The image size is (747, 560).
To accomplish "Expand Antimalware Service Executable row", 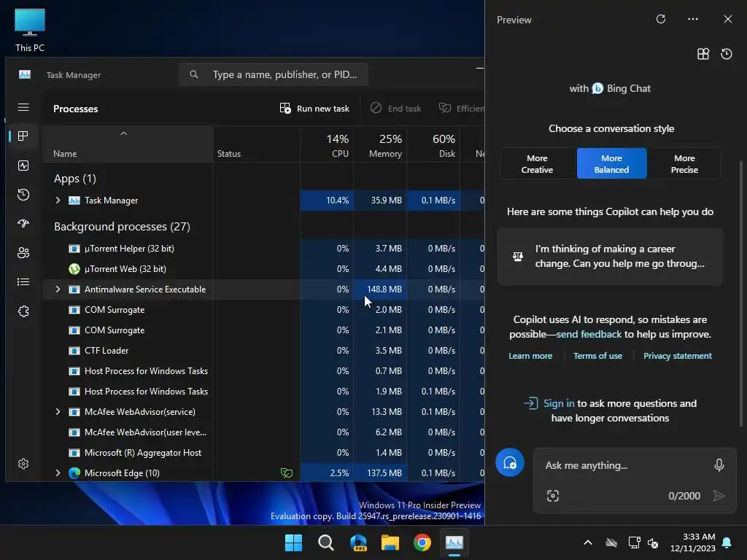I will pyautogui.click(x=58, y=289).
